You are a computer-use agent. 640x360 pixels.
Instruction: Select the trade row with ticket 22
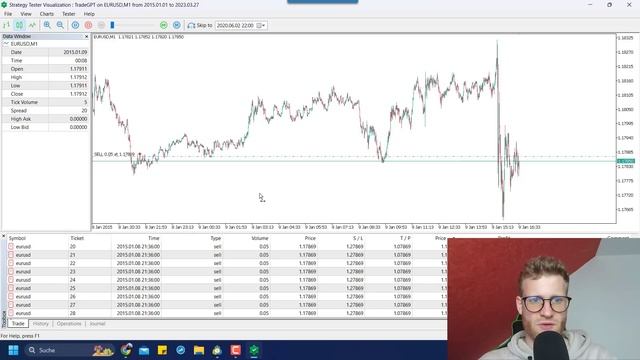pyautogui.click(x=227, y=263)
